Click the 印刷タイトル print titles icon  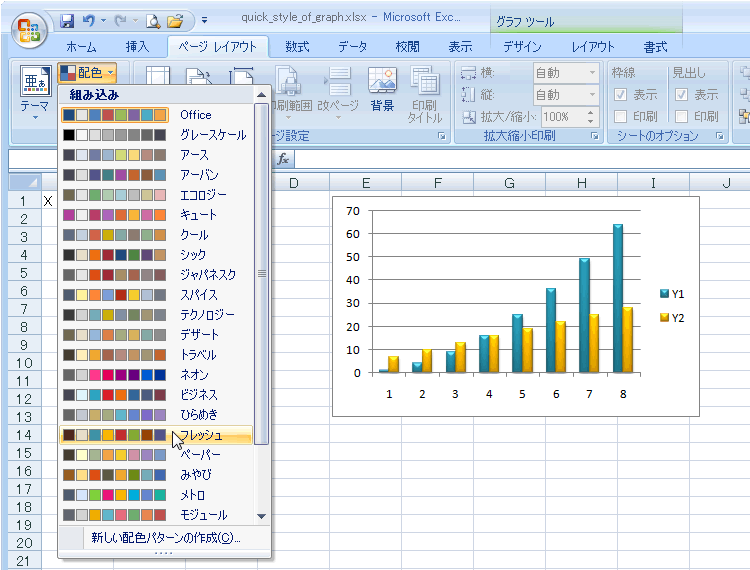(425, 94)
